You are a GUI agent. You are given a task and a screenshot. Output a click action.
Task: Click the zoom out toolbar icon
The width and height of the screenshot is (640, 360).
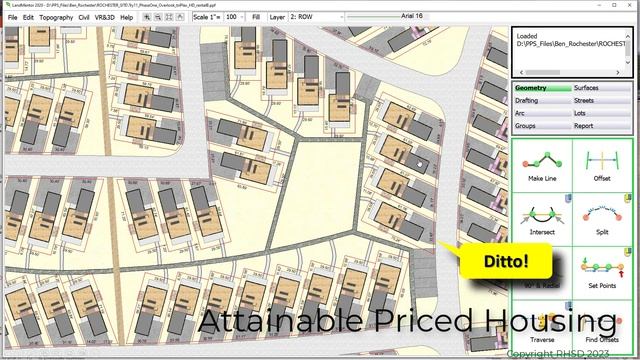click(x=158, y=17)
